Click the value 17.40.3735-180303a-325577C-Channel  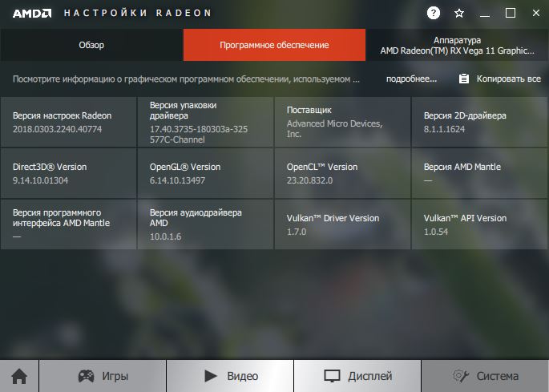point(199,134)
